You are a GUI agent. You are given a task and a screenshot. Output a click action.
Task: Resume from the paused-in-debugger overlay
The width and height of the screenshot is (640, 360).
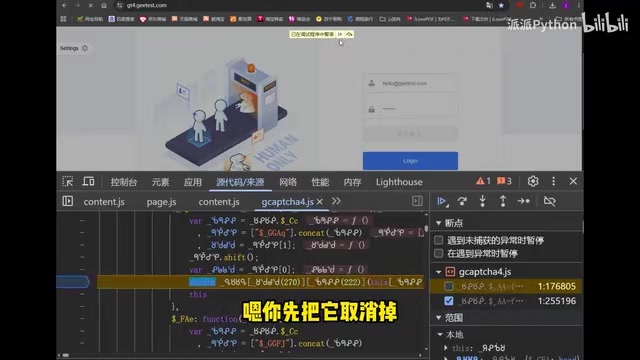pyautogui.click(x=340, y=34)
